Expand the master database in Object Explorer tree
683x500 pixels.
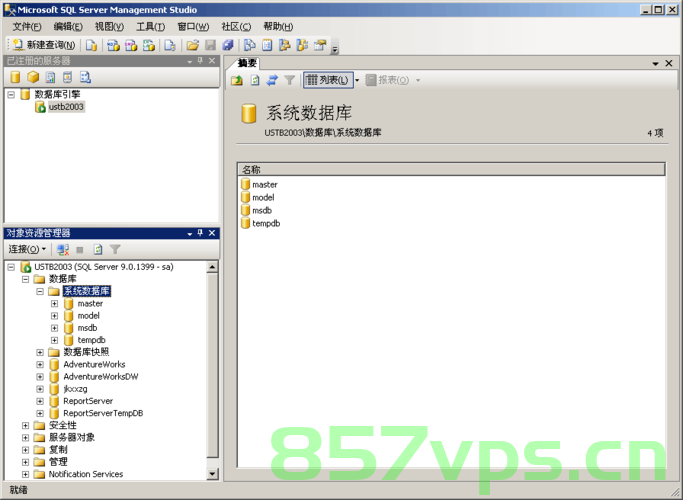(x=54, y=304)
